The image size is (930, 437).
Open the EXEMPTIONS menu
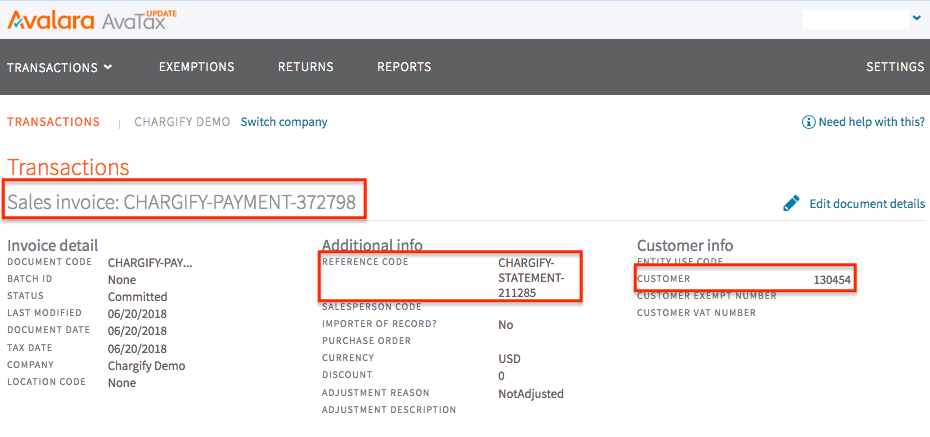coord(197,67)
